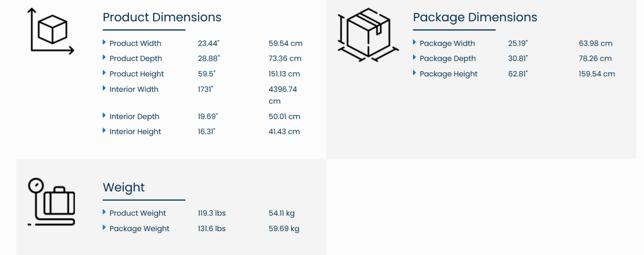Click the luggage scale weight icon
644x255 pixels.
pos(52,202)
